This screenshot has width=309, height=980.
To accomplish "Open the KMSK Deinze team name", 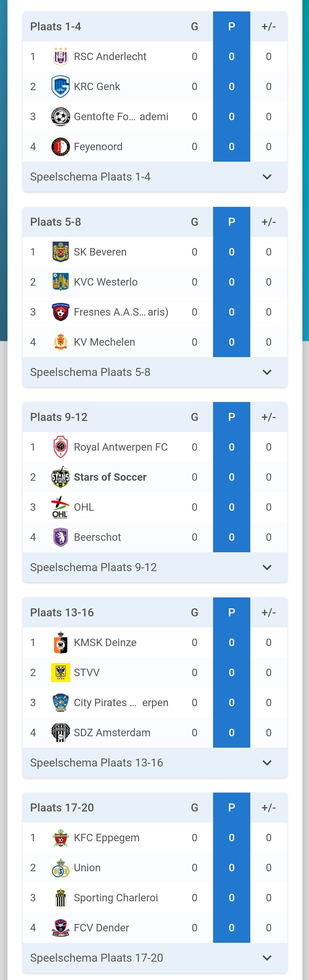I will [x=105, y=643].
